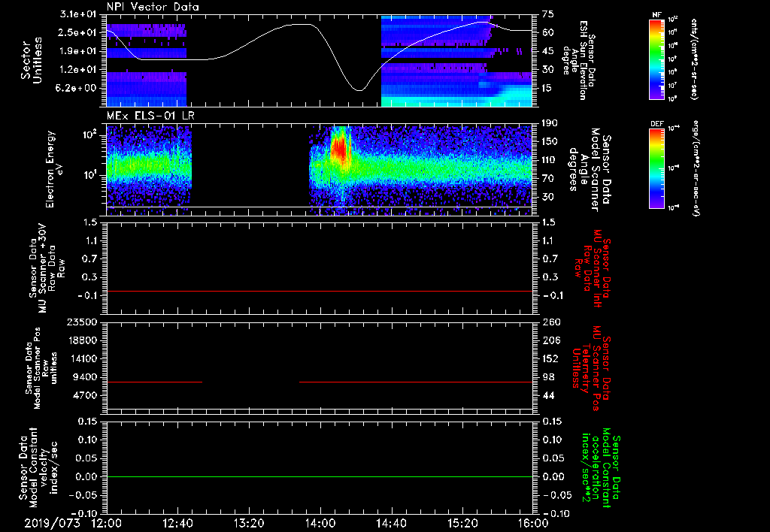Click the '2.5e+01' sector tick label
The height and width of the screenshot is (532, 770).
[x=77, y=32]
